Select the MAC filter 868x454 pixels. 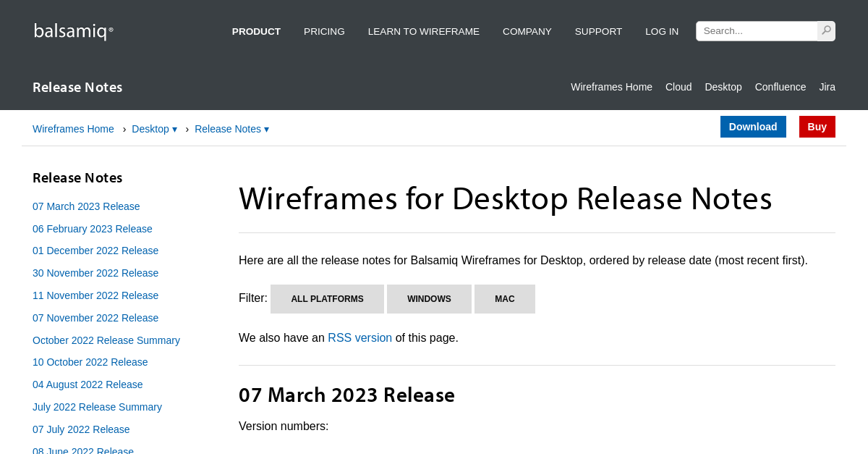coord(505,299)
